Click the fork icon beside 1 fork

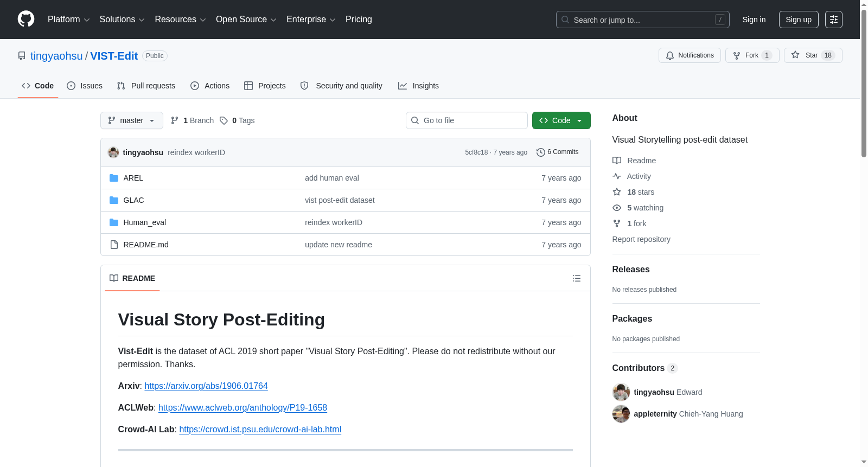click(617, 223)
